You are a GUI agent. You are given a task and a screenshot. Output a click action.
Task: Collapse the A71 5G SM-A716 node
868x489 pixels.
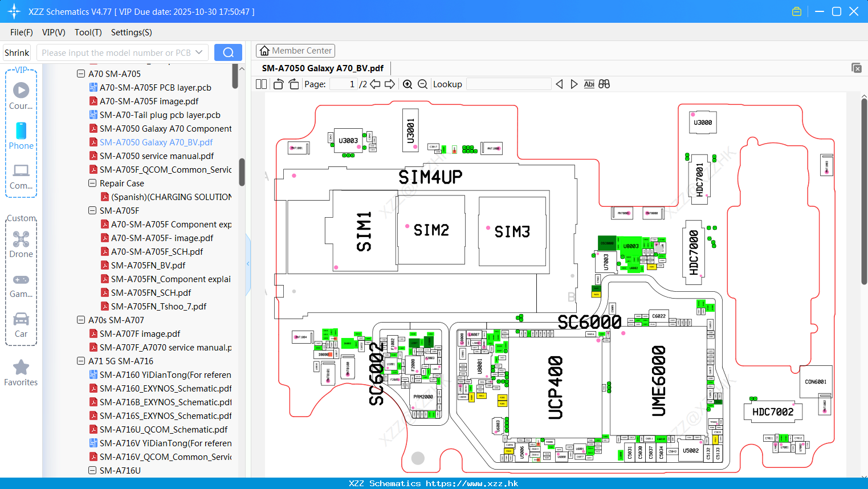tap(81, 361)
